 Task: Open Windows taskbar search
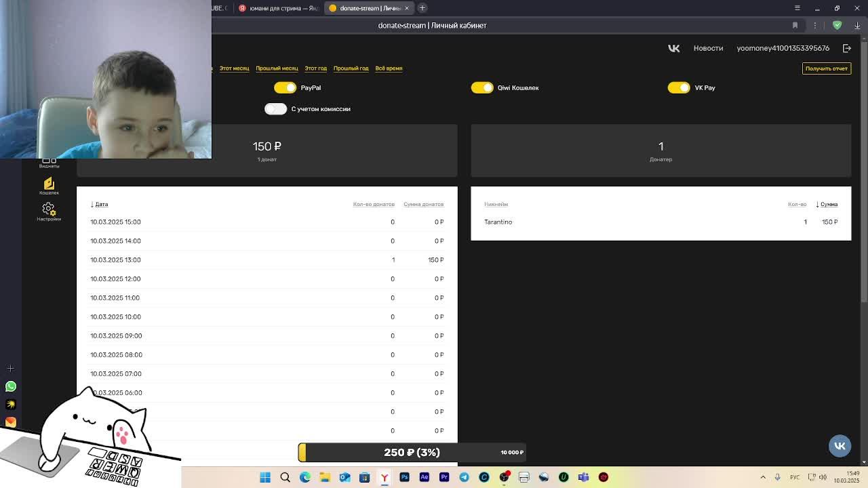[285, 477]
